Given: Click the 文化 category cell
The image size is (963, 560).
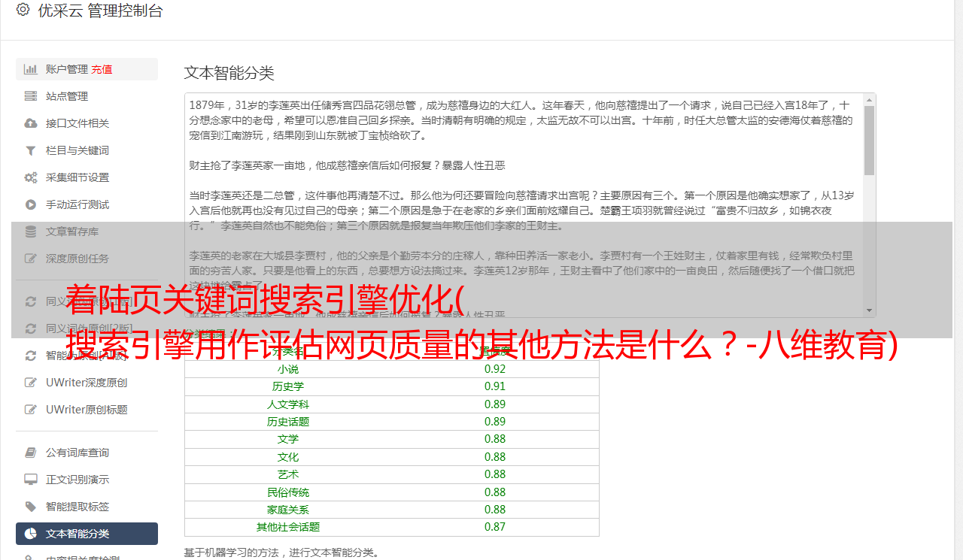Looking at the screenshot, I should pyautogui.click(x=288, y=457).
